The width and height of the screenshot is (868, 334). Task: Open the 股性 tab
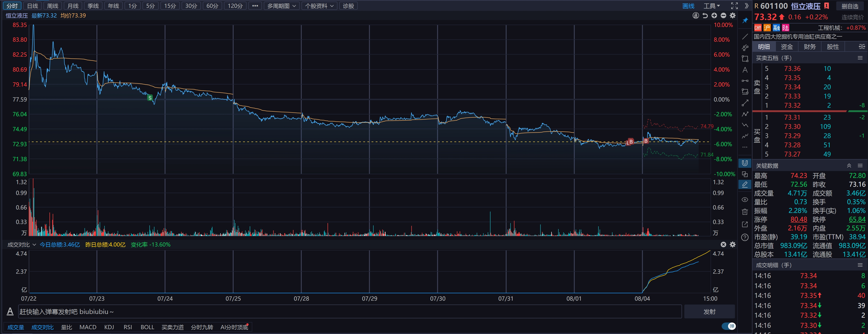(x=833, y=46)
